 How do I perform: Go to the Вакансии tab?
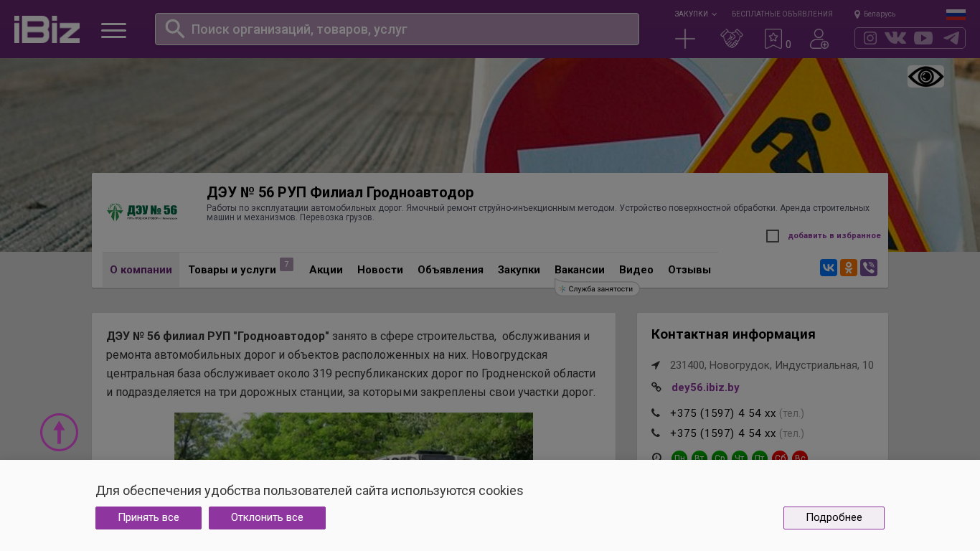(x=580, y=270)
